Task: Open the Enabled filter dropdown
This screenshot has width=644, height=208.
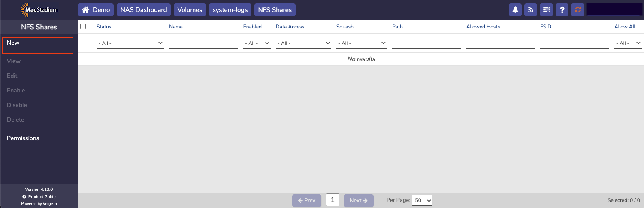Action: point(257,43)
